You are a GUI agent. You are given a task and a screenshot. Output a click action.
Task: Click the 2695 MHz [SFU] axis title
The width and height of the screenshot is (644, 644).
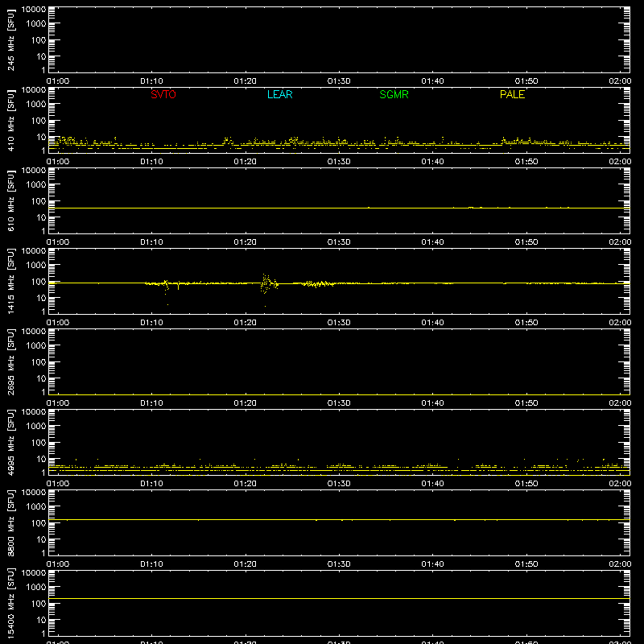(x=10, y=361)
